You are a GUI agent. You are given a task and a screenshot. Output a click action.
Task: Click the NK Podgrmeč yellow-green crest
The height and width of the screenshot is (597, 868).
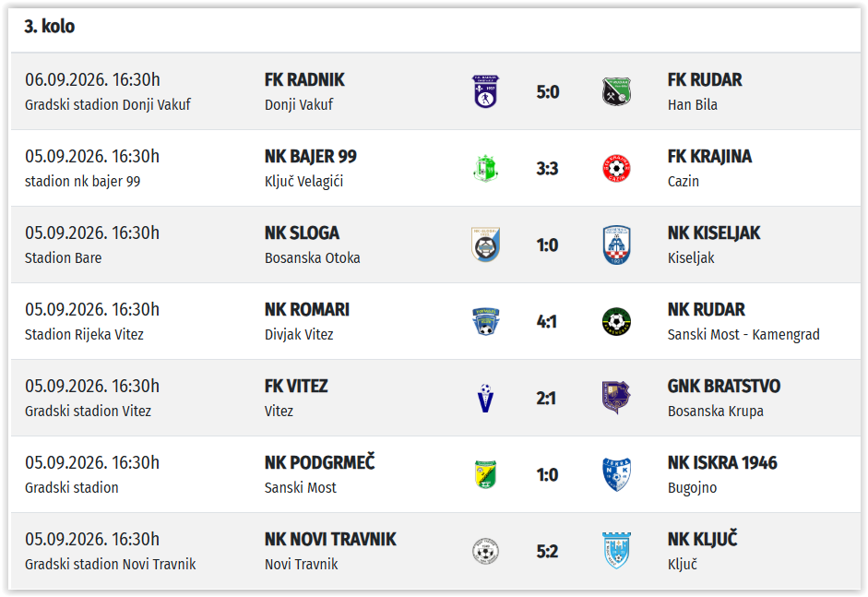485,474
